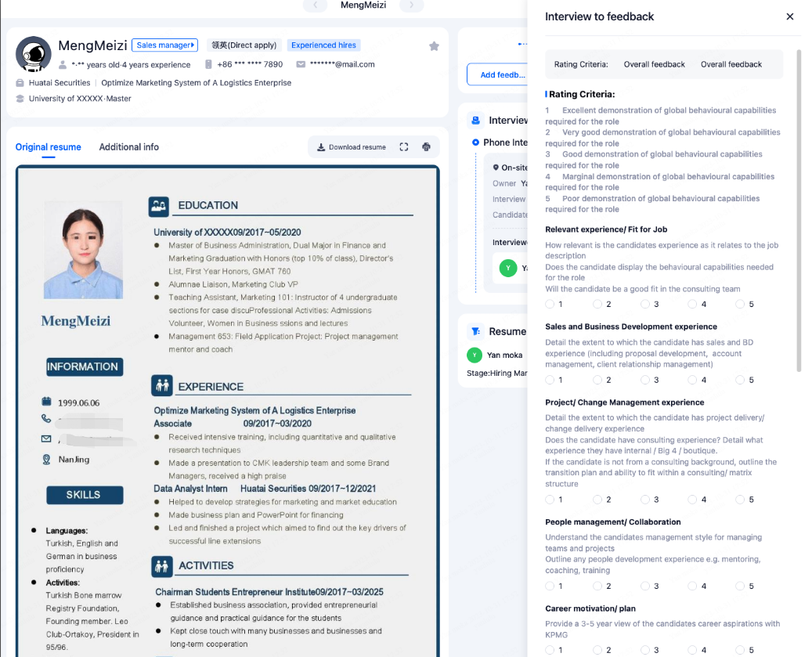Click the phone icon beside +86 number
The width and height of the screenshot is (812, 657).
(x=208, y=64)
